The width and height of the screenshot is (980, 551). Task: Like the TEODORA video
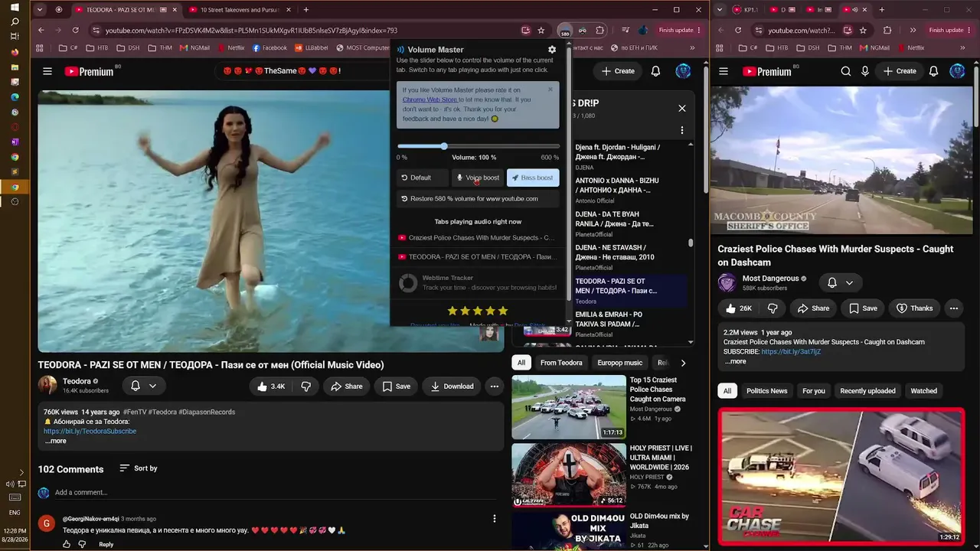(x=271, y=386)
